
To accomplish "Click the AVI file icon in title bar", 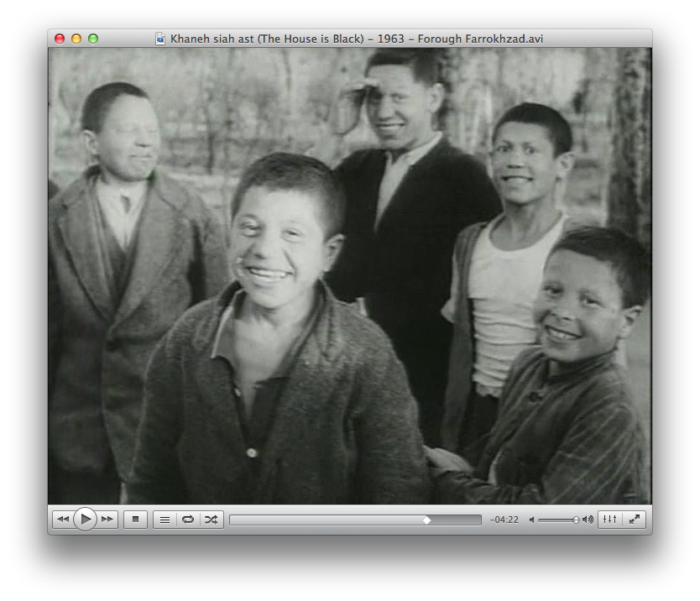I will [x=160, y=39].
